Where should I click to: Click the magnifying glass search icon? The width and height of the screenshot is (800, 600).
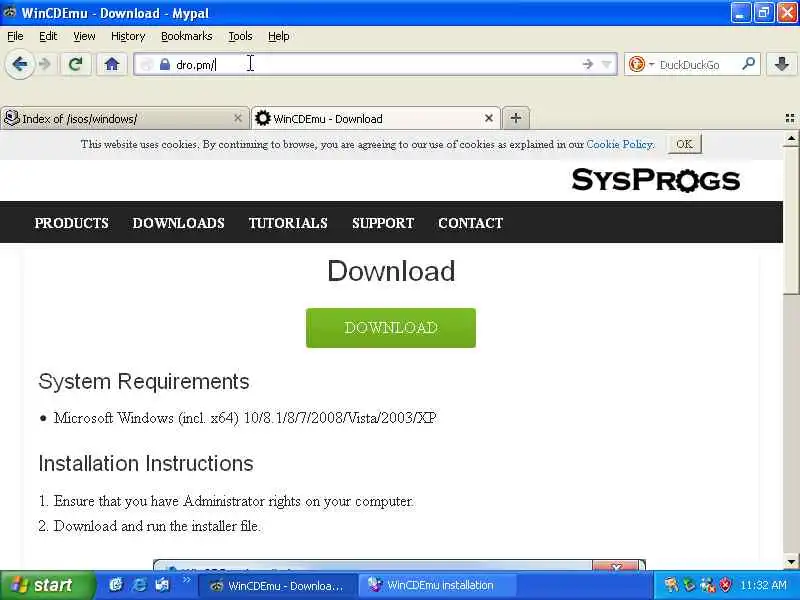pyautogui.click(x=748, y=64)
